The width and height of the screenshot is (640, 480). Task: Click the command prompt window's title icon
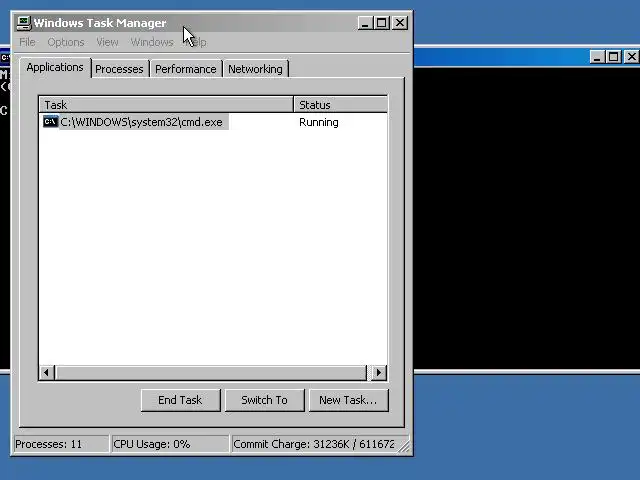pos(5,57)
